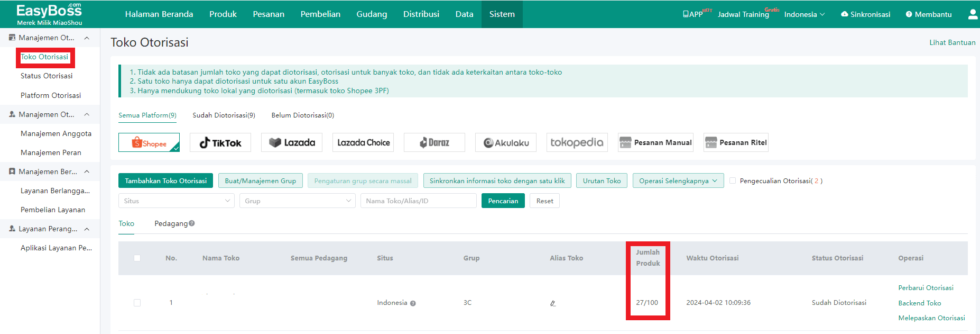Screen dimensions: 980x334
Task: Open Manajemen Peran in sidebar
Action: pyautogui.click(x=51, y=152)
